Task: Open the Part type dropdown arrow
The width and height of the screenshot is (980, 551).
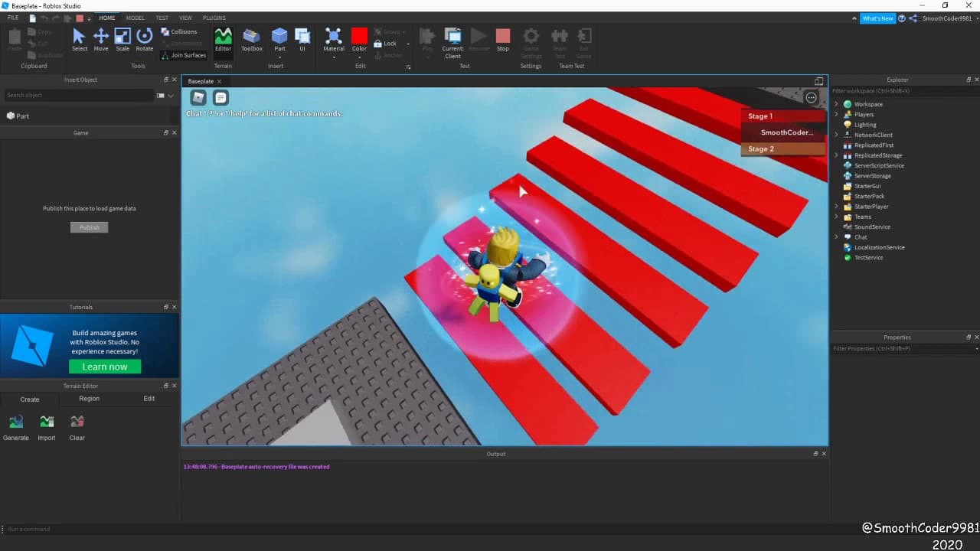Action: (279, 57)
